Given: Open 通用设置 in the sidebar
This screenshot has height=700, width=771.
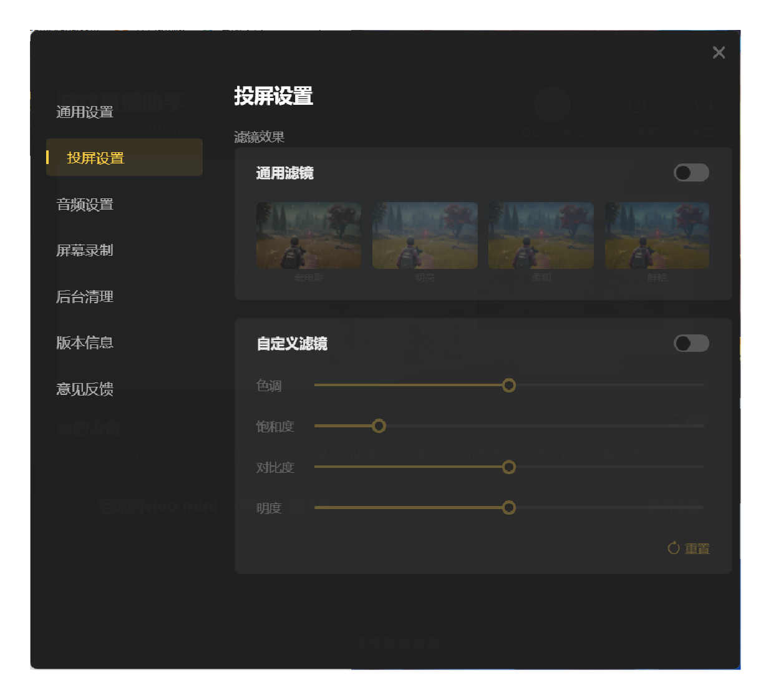Looking at the screenshot, I should (85, 112).
